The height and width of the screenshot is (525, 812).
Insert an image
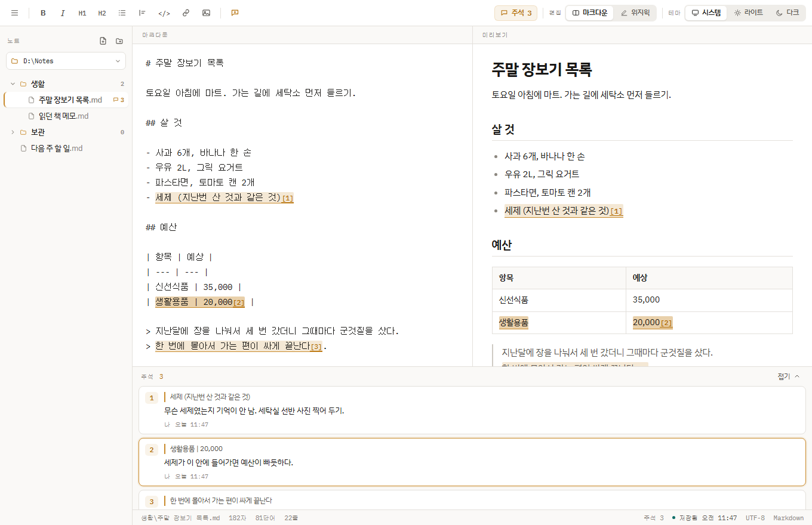point(206,13)
